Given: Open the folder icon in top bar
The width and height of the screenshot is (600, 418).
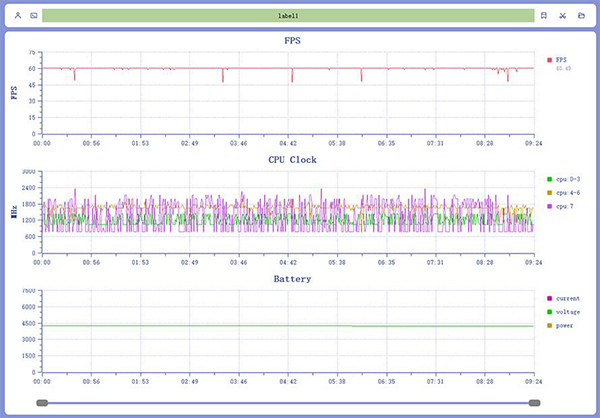Looking at the screenshot, I should (x=582, y=16).
